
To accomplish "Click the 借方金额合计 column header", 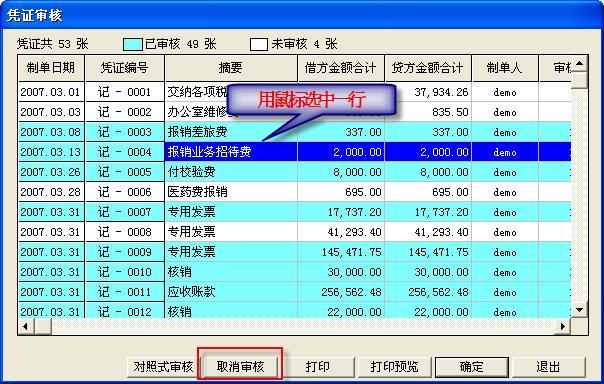I will coord(341,68).
